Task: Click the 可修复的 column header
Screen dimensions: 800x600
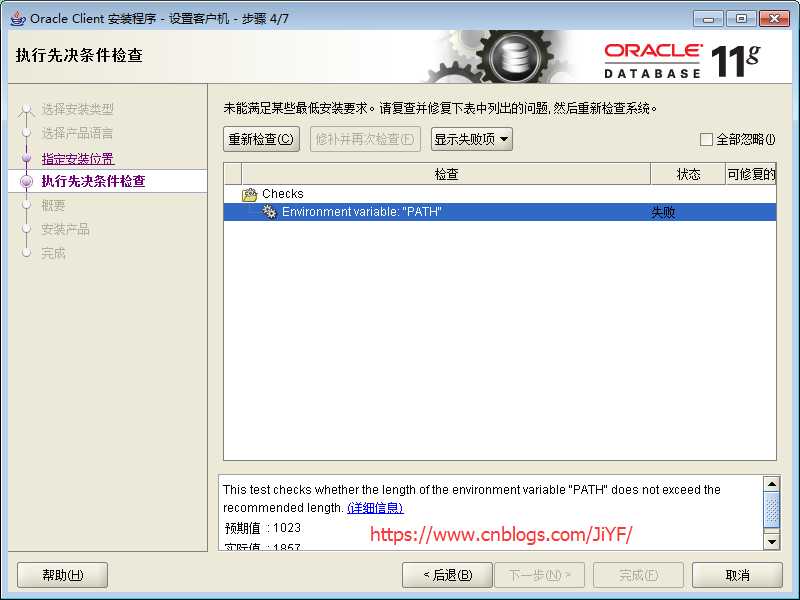Action: point(751,174)
